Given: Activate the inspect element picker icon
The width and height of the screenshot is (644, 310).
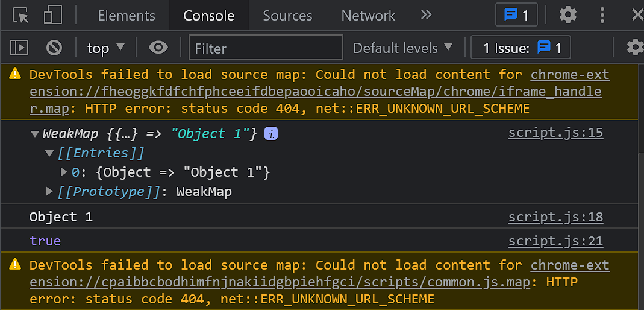Looking at the screenshot, I should pos(20,15).
